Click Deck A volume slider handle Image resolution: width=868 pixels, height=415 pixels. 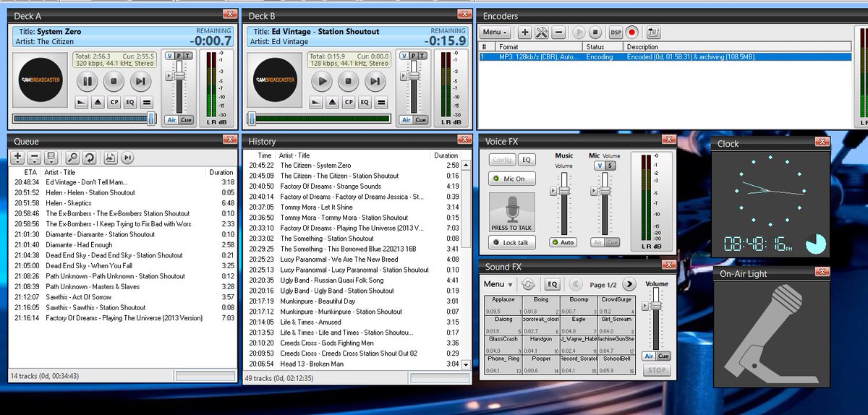[x=178, y=76]
